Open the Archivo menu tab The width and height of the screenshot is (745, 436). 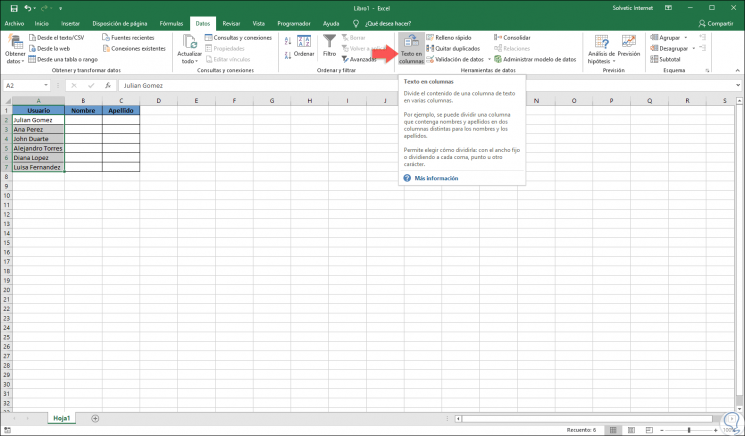[14, 22]
